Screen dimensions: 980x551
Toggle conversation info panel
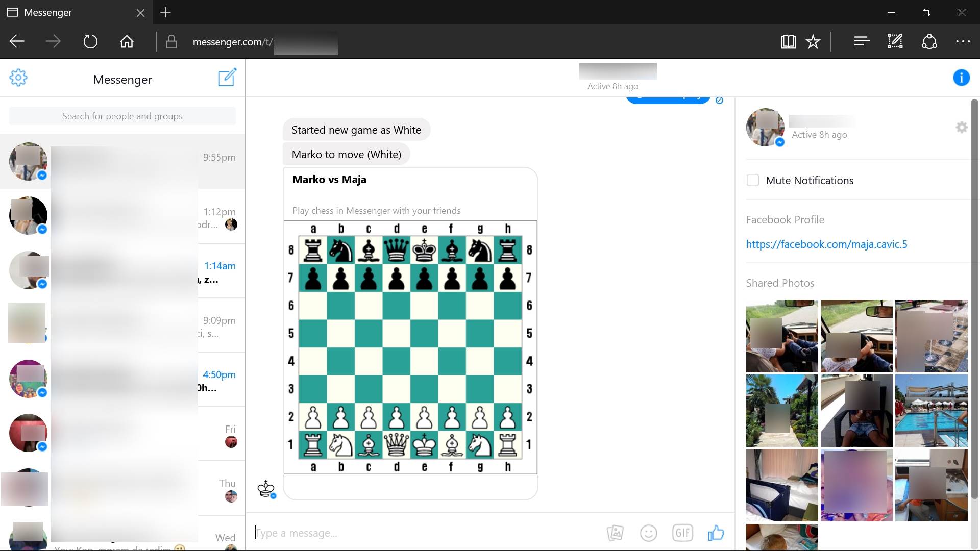961,78
